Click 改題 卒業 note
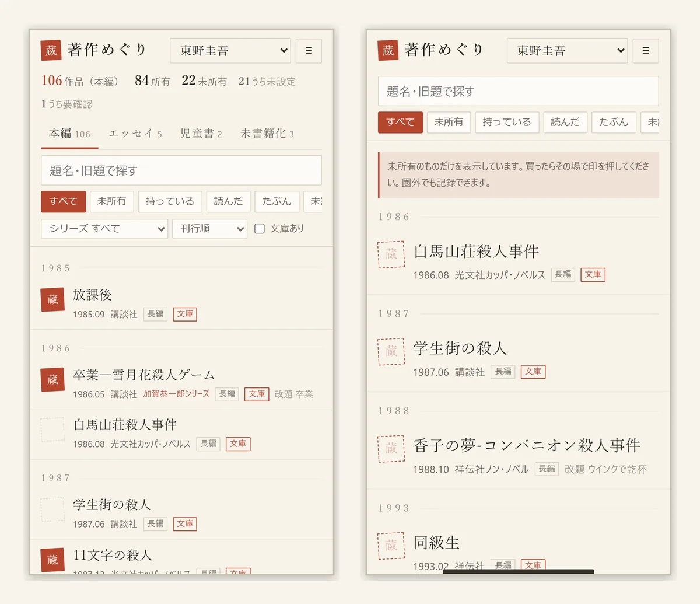 [x=294, y=394]
